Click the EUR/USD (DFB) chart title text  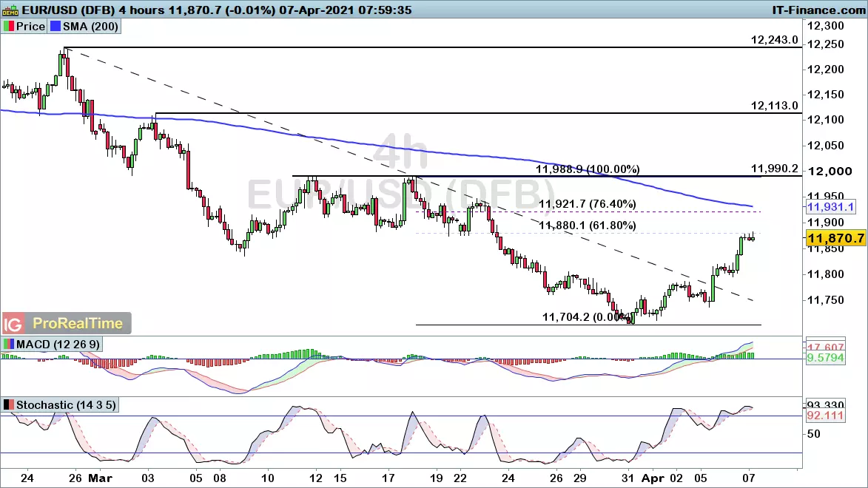click(69, 10)
